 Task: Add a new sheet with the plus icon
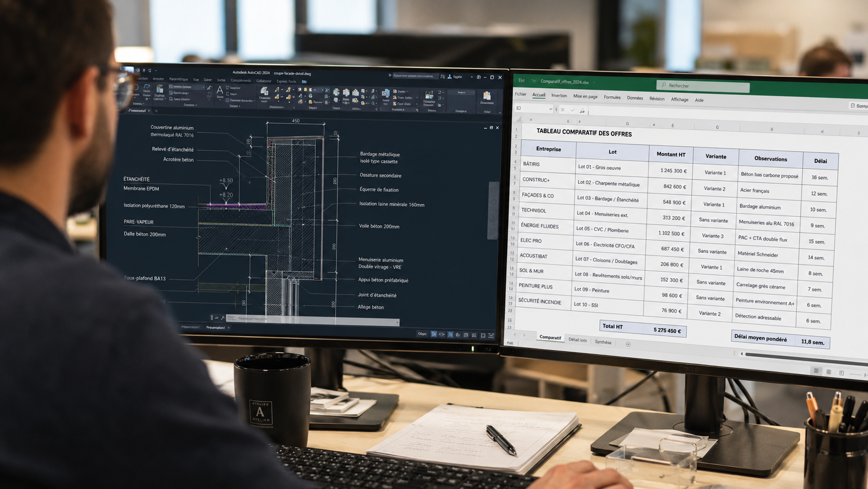(x=628, y=344)
